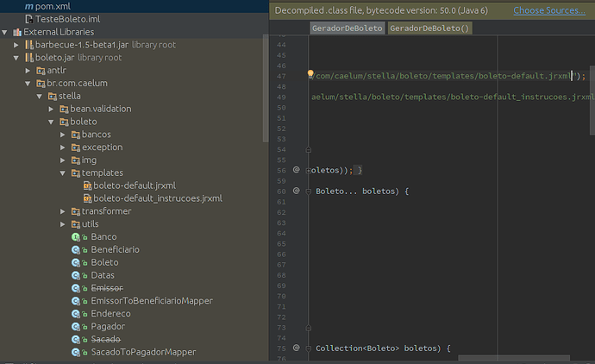Click the package icon for antlr
The width and height of the screenshot is (595, 364).
(41, 71)
